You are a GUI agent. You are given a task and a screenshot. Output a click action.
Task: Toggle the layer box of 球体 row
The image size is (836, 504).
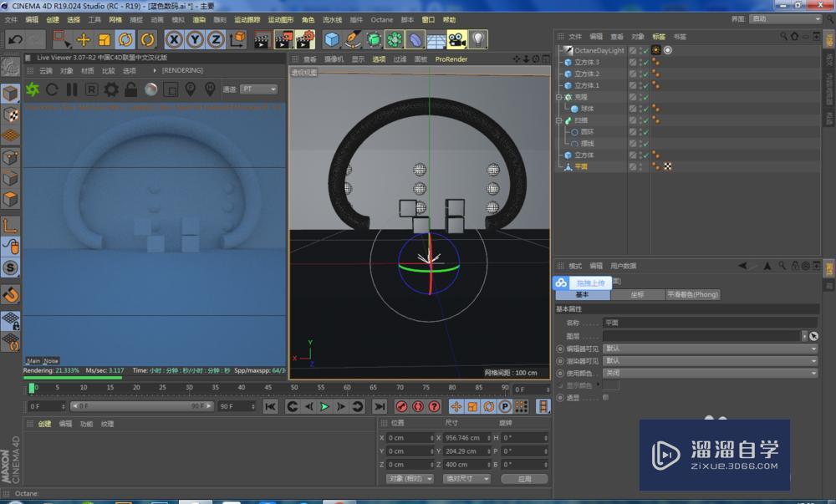(x=633, y=109)
